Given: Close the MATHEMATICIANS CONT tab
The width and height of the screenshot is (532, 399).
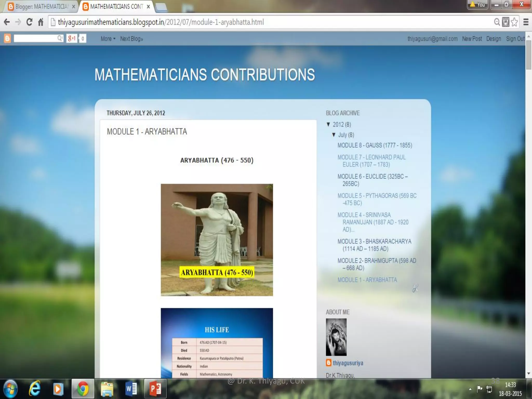Looking at the screenshot, I should click(x=148, y=7).
